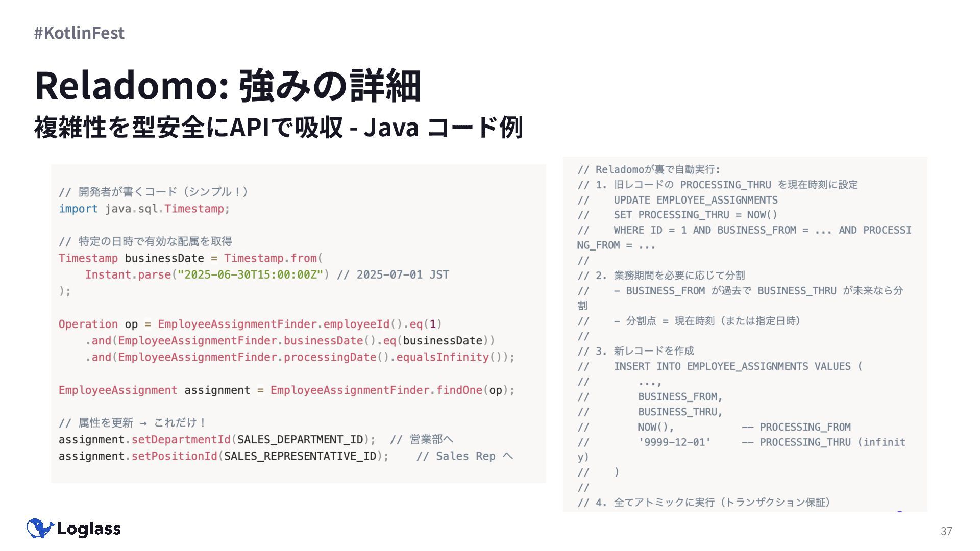Screen dimensions: 980x551
Task: Click the '// 2025-07-01 JST' comment
Action: tap(393, 274)
